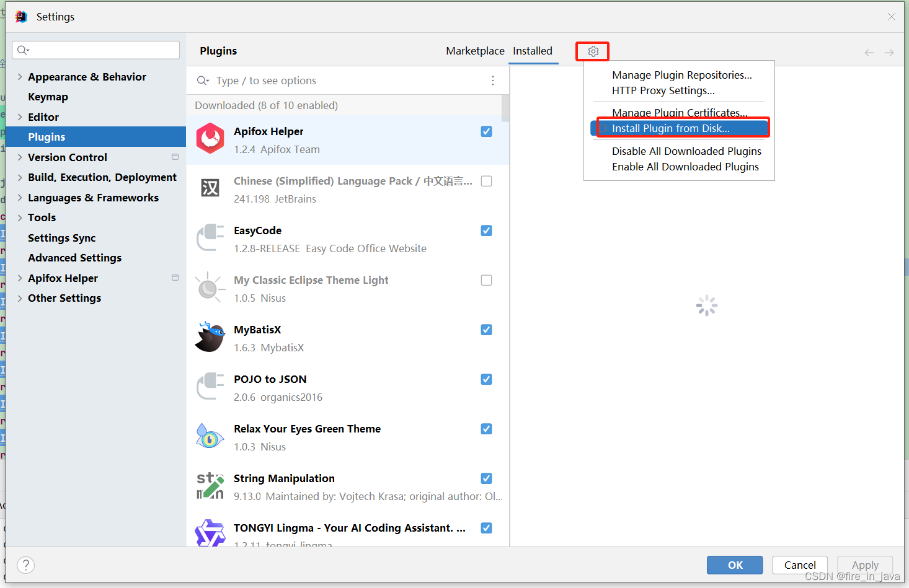Click the plugin search field
The width and height of the screenshot is (909, 588).
(347, 81)
